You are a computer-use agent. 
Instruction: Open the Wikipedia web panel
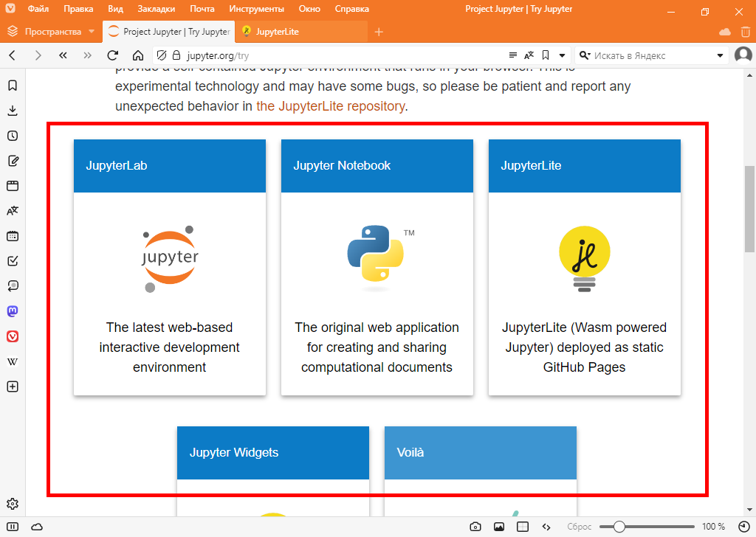pyautogui.click(x=13, y=361)
